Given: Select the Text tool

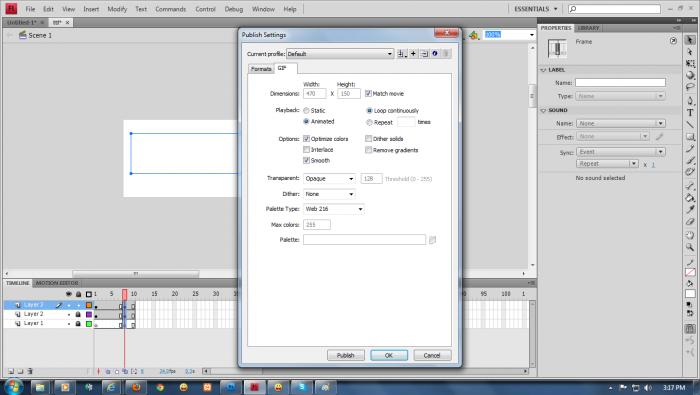Looking at the screenshot, I should click(690, 112).
